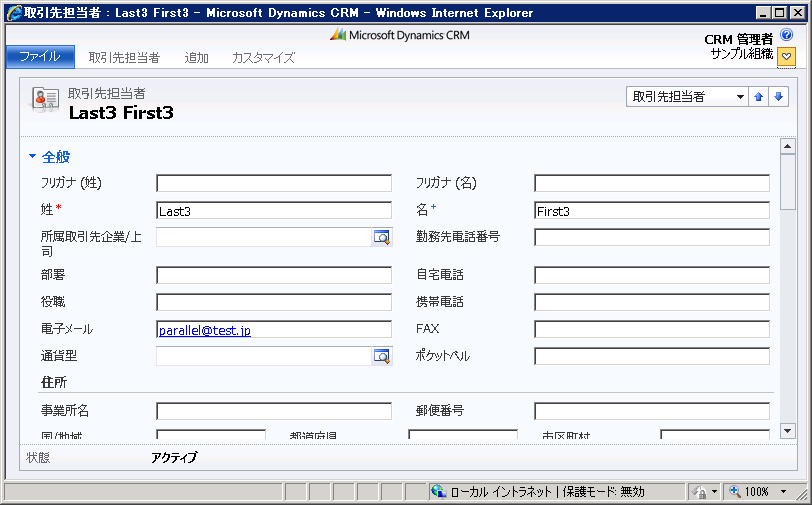This screenshot has width=812, height=505.
Task: Switch to the 取引先担当者 ribbon tab
Action: pos(124,57)
